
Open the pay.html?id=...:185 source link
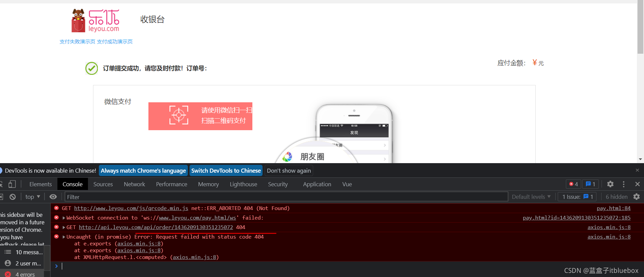576,218
